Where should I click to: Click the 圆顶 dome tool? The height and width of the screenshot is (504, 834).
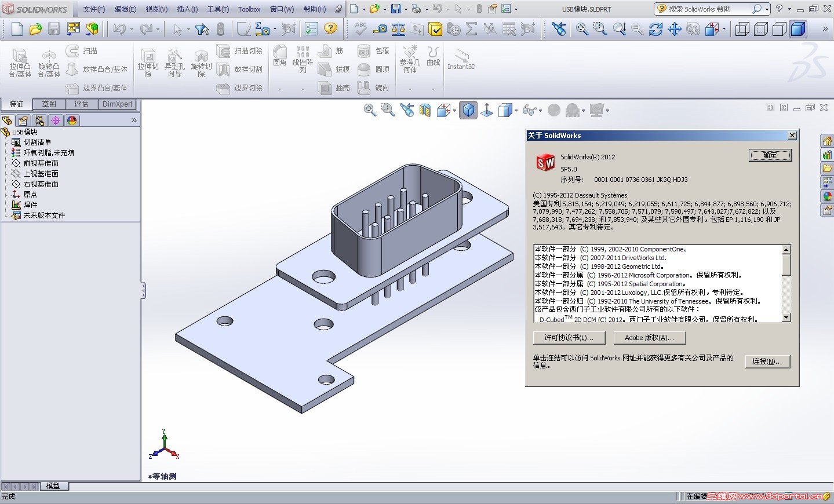pyautogui.click(x=373, y=70)
